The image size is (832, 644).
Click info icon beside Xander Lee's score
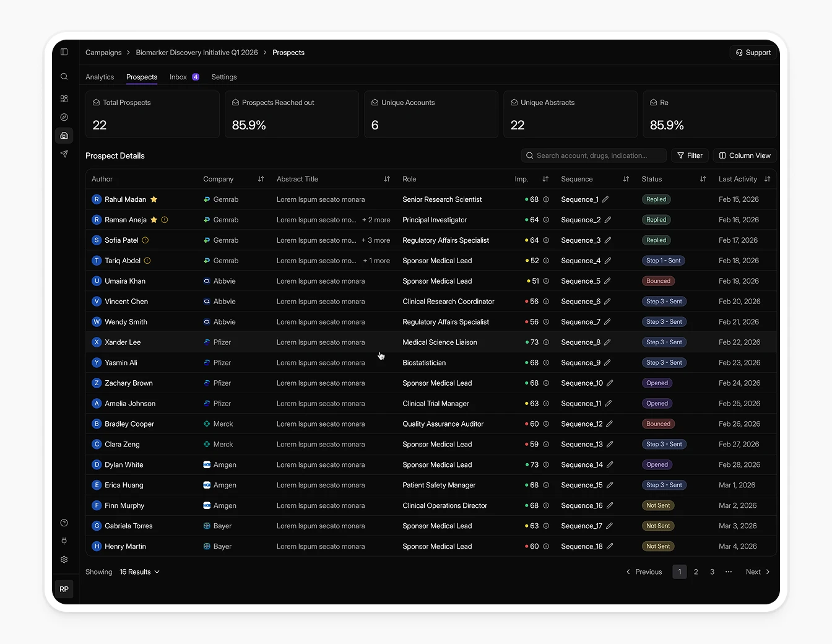click(x=546, y=342)
